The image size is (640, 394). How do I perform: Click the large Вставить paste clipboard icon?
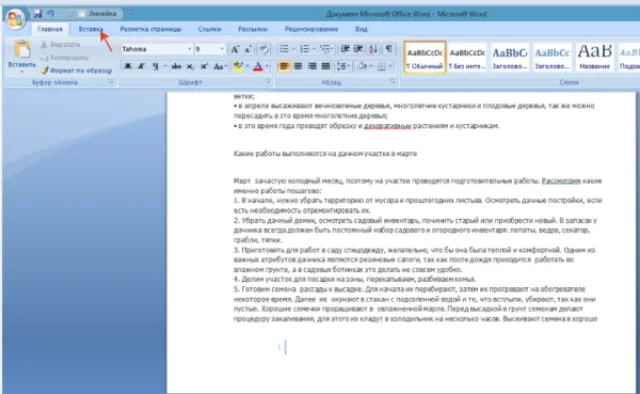[x=22, y=50]
